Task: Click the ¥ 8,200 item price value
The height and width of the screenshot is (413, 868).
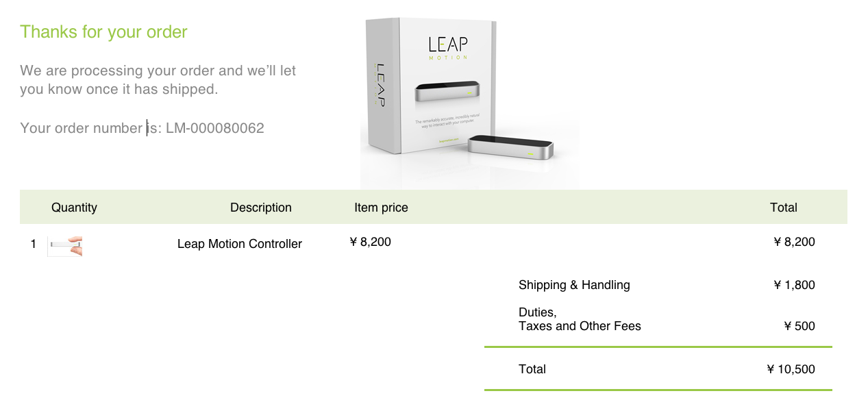Action: pos(370,242)
